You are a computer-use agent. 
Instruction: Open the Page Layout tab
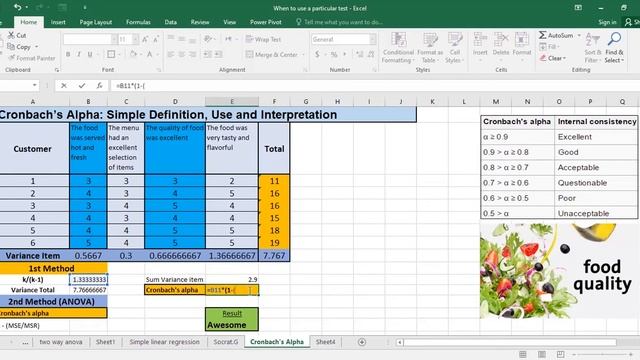coord(96,22)
